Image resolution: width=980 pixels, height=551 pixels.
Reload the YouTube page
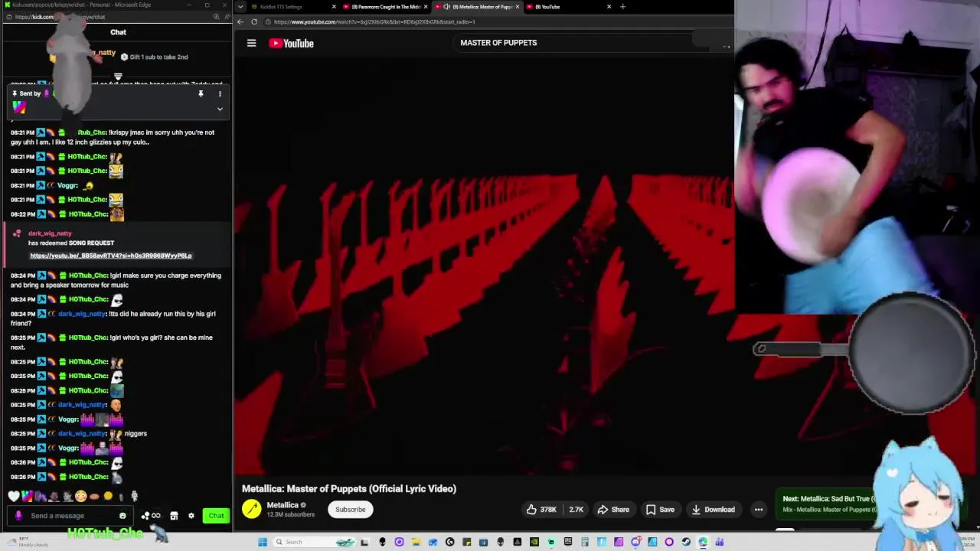(x=254, y=21)
